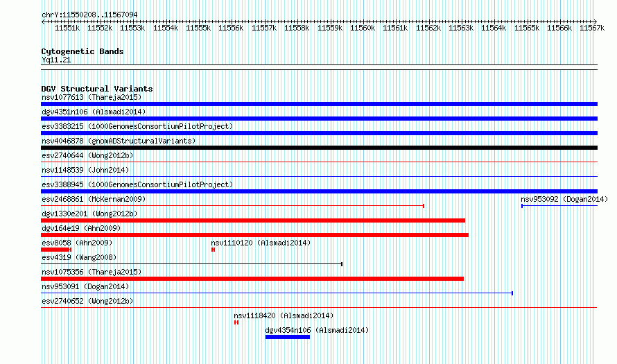
Task: Click the 11564k ruler tick label
Action: coord(494,28)
